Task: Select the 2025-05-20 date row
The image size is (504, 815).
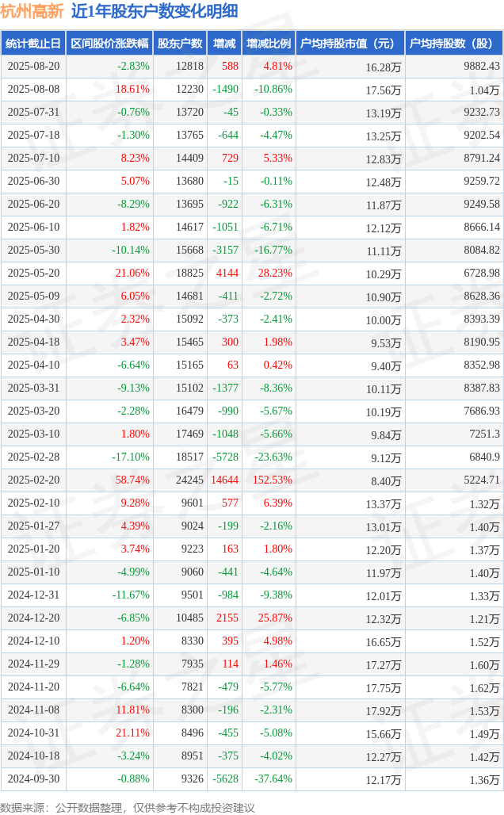Action: pyautogui.click(x=33, y=274)
